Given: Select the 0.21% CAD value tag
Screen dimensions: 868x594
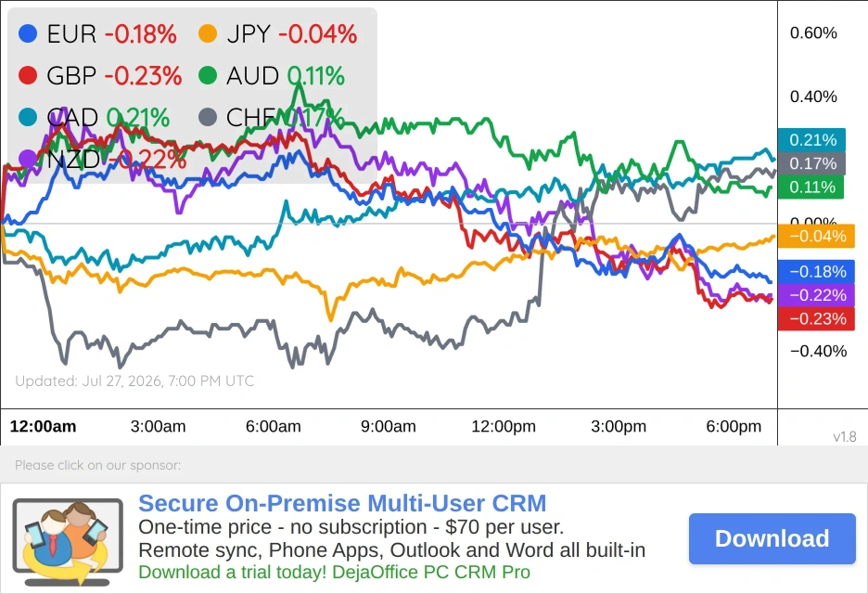Looking at the screenshot, I should tap(811, 139).
